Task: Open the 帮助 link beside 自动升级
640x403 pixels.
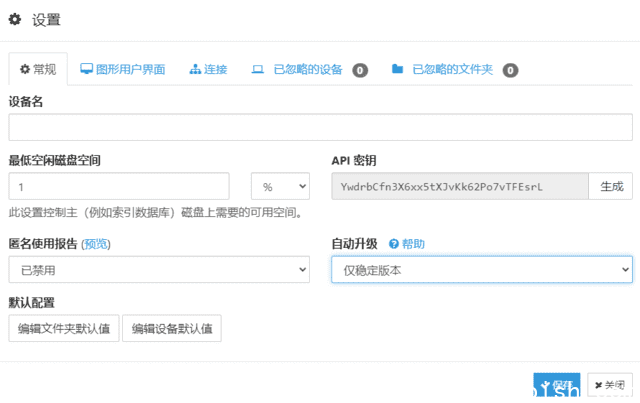Action: (413, 244)
